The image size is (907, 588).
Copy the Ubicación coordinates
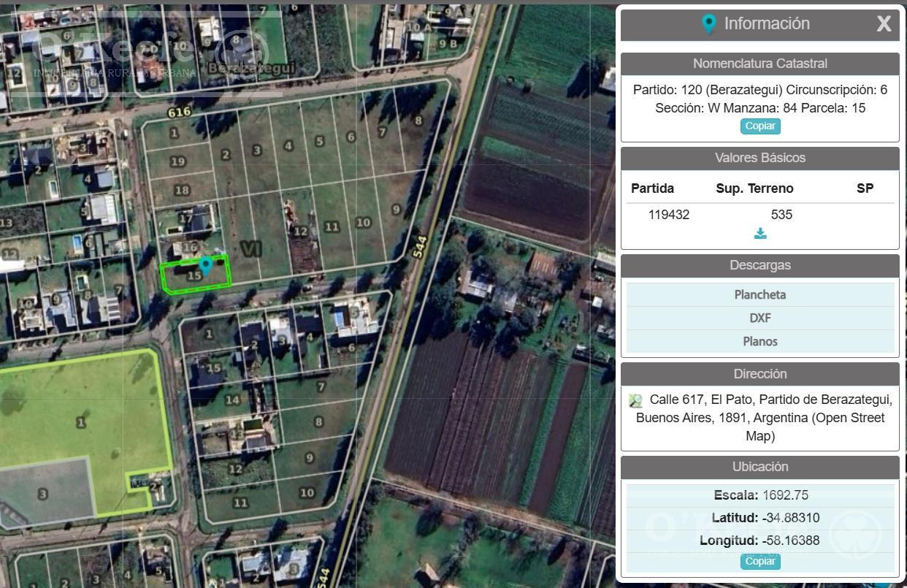(x=760, y=561)
